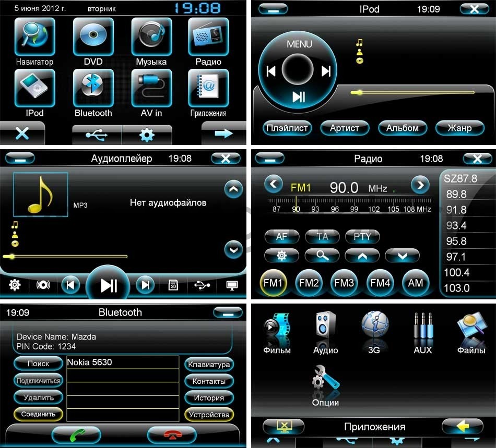Select the AM band
496x448 pixels.
[416, 283]
